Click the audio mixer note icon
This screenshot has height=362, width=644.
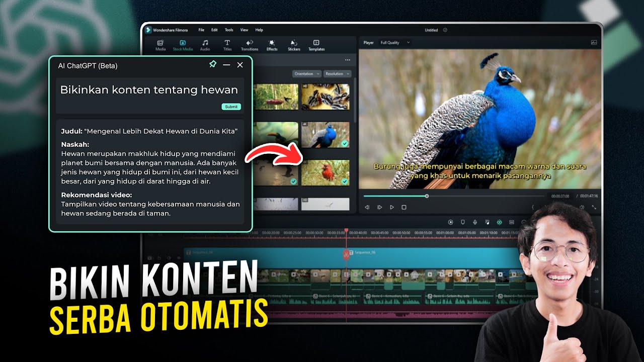click(487, 222)
